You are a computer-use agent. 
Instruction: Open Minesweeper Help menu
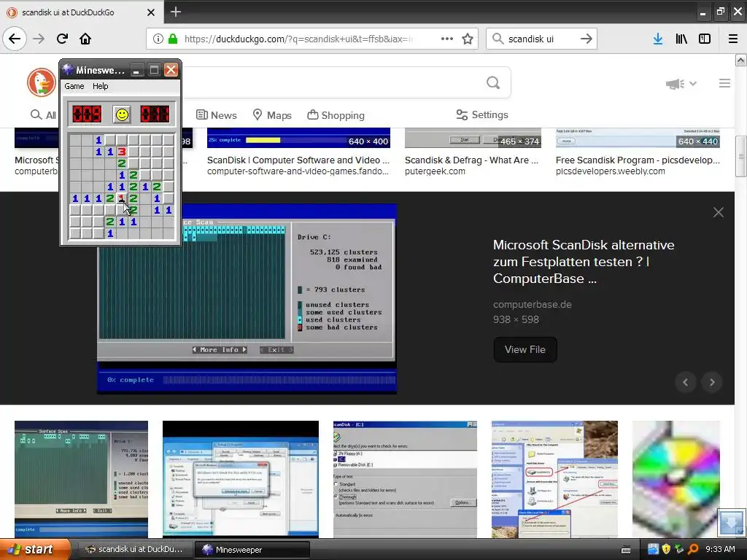coord(100,86)
